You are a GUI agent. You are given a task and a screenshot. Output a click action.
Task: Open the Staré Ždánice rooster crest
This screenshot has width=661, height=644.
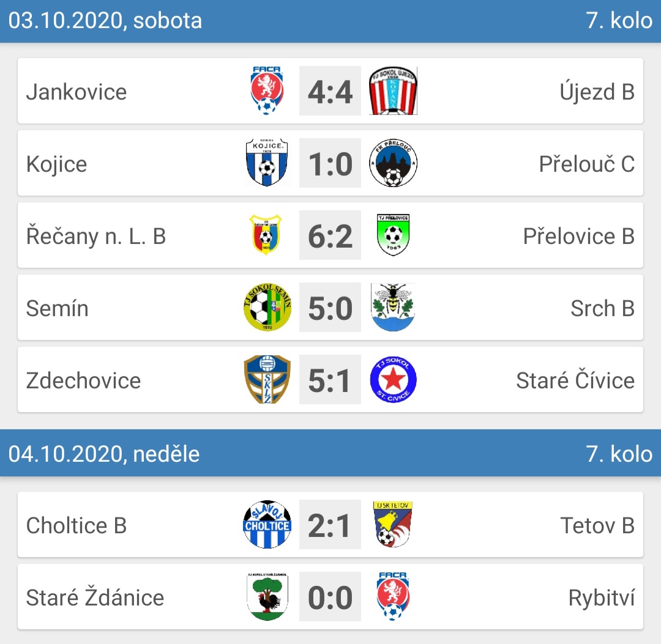[x=267, y=596]
